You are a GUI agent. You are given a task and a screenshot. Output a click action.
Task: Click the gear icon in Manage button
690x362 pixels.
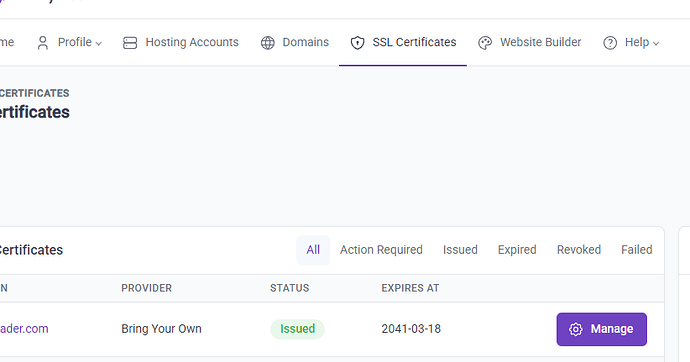pos(576,329)
